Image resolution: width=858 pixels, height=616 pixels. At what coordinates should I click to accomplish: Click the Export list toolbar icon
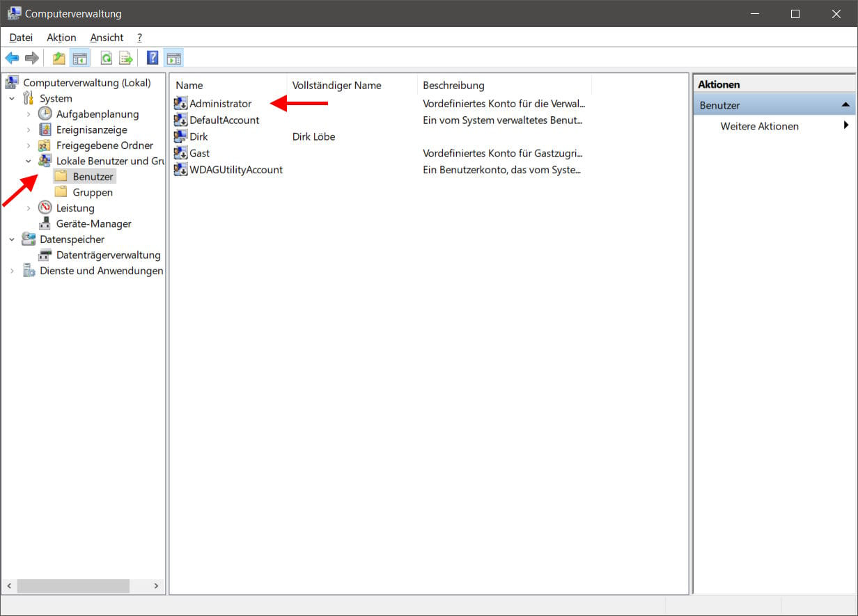[126, 58]
